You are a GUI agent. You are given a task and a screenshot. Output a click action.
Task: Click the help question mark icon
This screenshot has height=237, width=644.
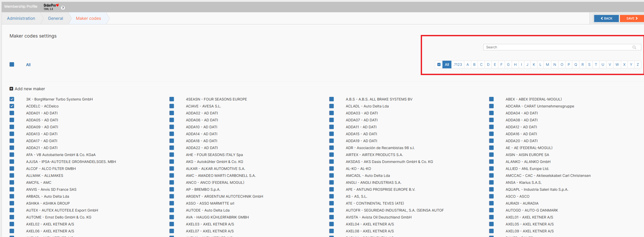click(63, 8)
